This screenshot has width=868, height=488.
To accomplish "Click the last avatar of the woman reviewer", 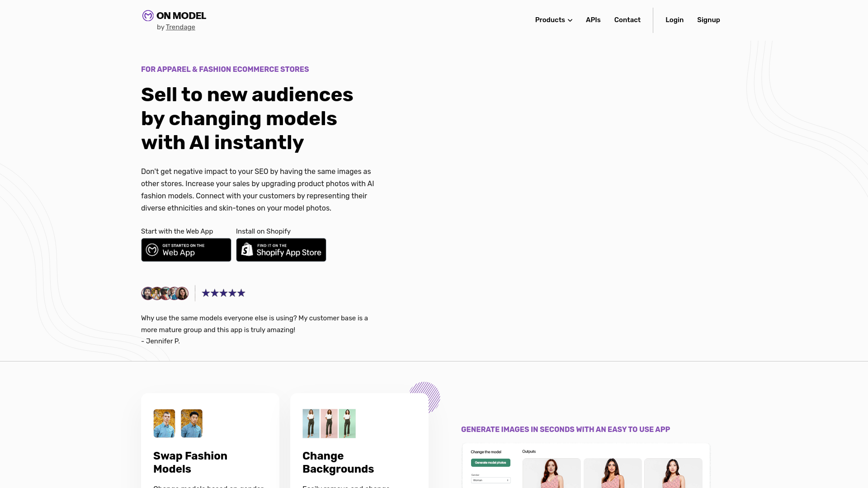I will 183,293.
